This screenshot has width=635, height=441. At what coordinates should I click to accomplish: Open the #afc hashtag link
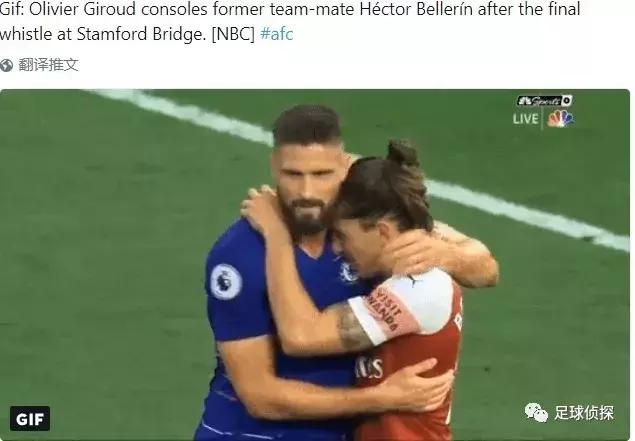(276, 34)
